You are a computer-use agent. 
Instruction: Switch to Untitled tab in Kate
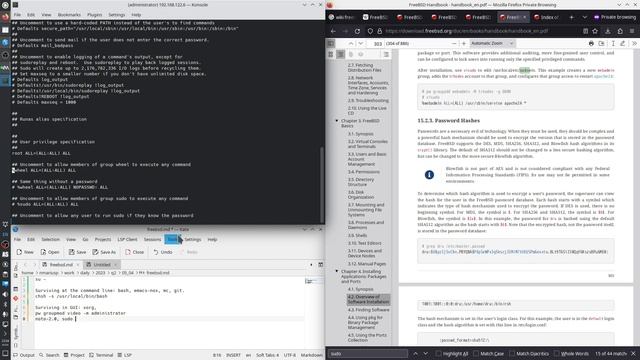pos(102,265)
